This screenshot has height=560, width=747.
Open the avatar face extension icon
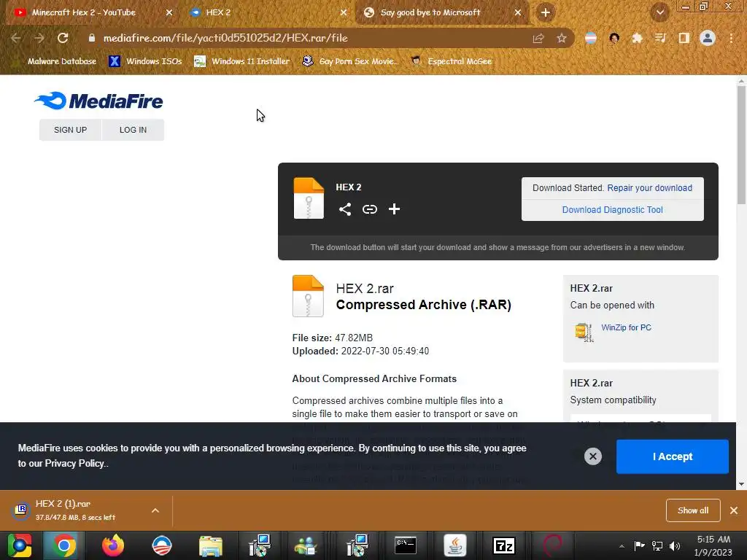(x=614, y=38)
